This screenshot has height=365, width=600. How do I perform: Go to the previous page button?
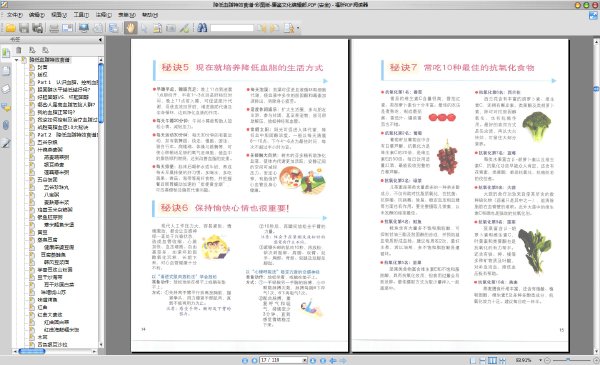(254, 360)
